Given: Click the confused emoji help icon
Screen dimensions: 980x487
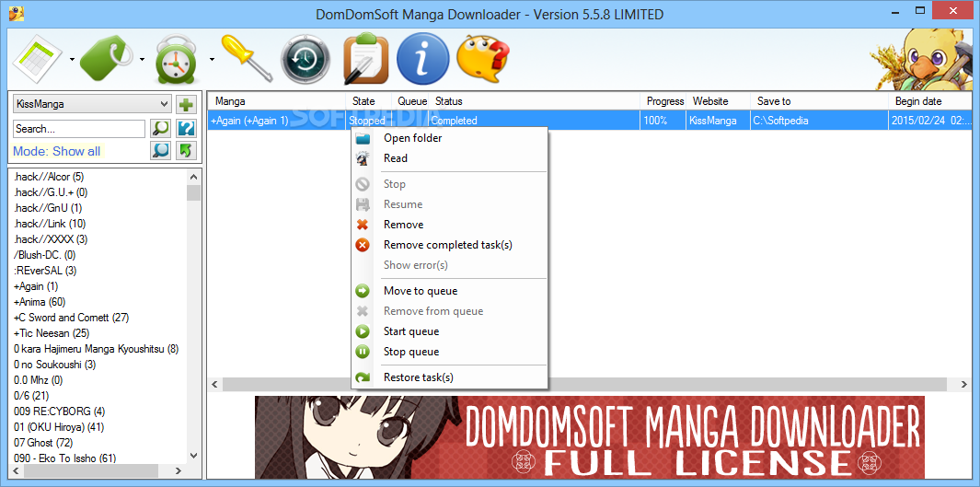Looking at the screenshot, I should tap(482, 59).
